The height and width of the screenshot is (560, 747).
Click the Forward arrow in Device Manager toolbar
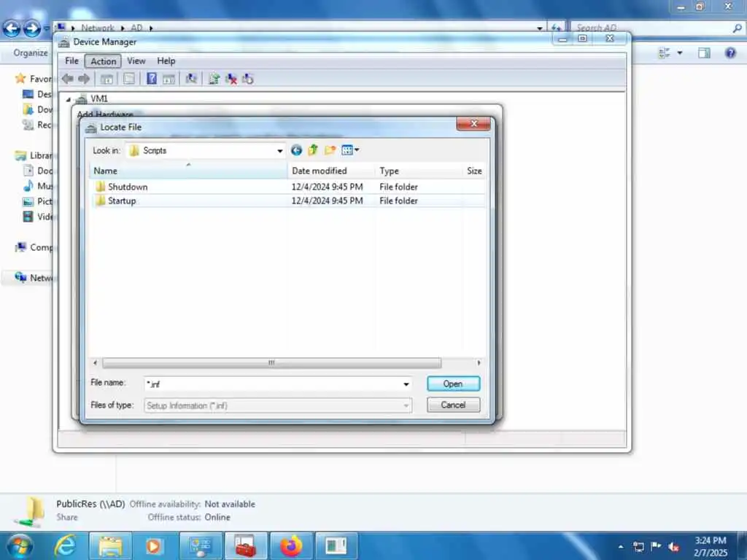point(84,79)
